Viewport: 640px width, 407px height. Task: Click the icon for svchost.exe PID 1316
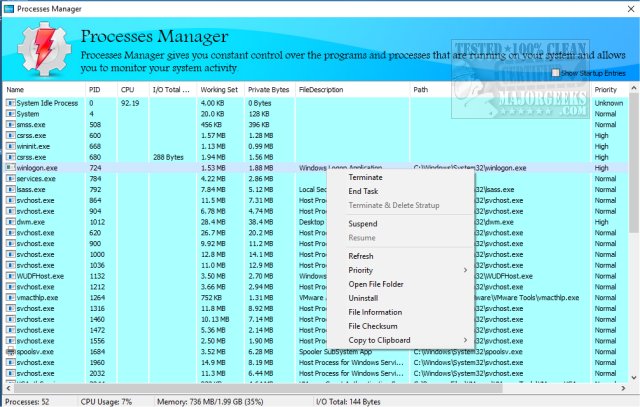pos(11,308)
